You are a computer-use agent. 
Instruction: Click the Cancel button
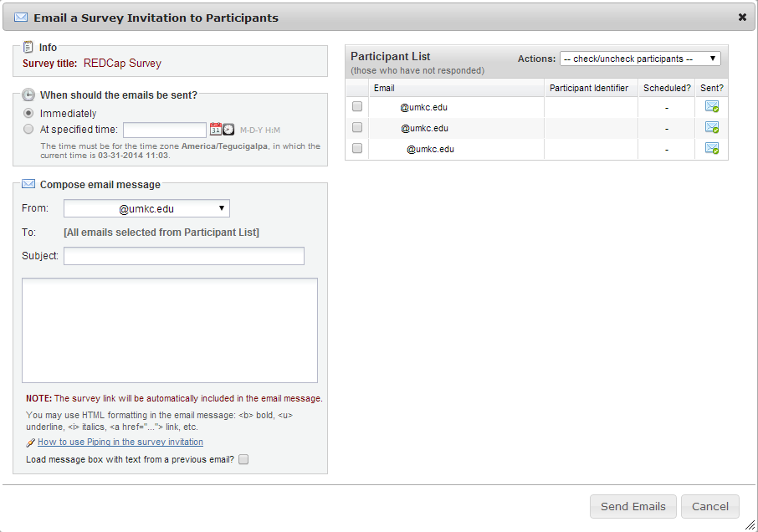pos(710,506)
